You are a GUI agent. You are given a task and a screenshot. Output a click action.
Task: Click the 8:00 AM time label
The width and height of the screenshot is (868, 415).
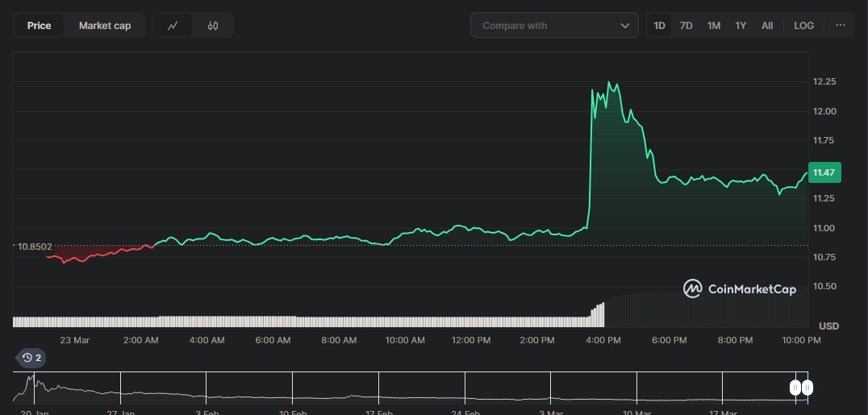(340, 340)
